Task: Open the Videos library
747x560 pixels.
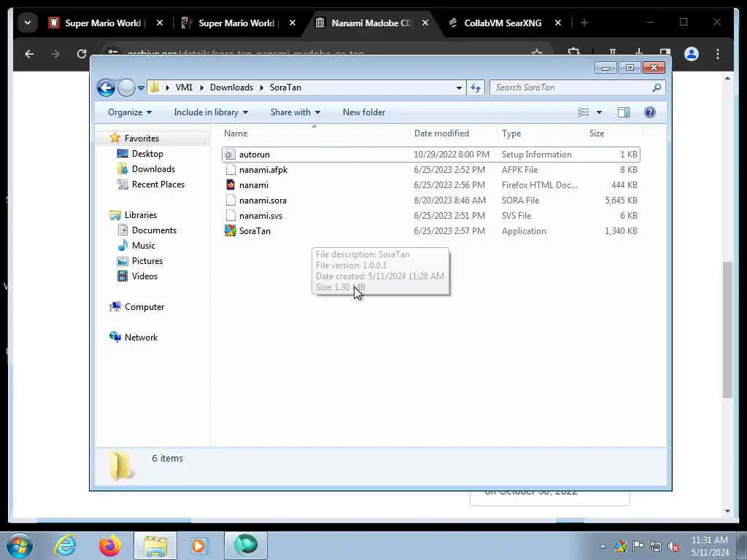Action: pyautogui.click(x=145, y=276)
